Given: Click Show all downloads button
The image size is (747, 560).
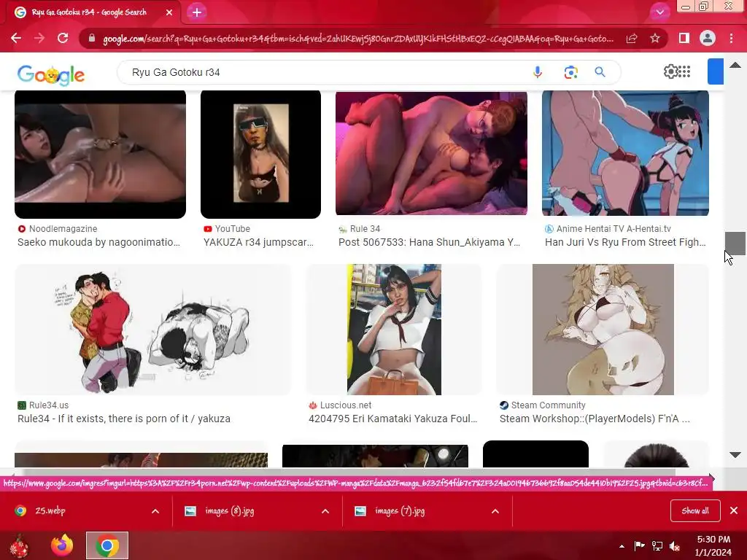Looking at the screenshot, I should 695,510.
